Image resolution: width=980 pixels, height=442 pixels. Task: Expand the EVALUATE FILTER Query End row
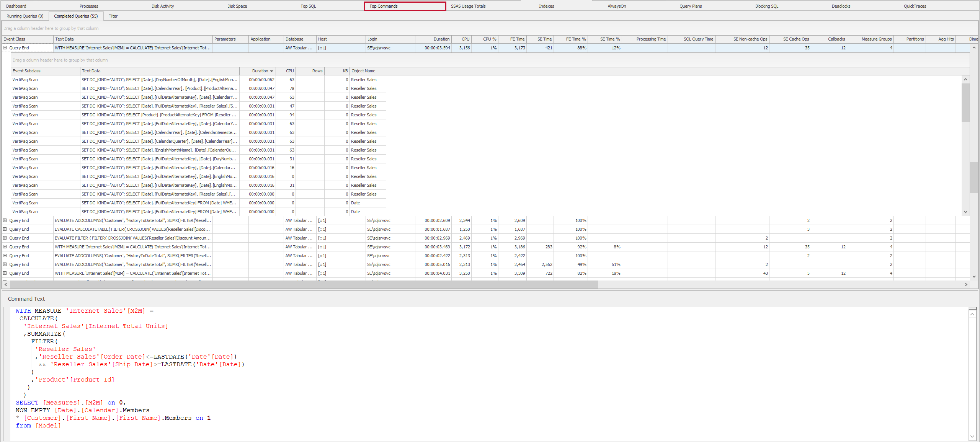pyautogui.click(x=5, y=238)
